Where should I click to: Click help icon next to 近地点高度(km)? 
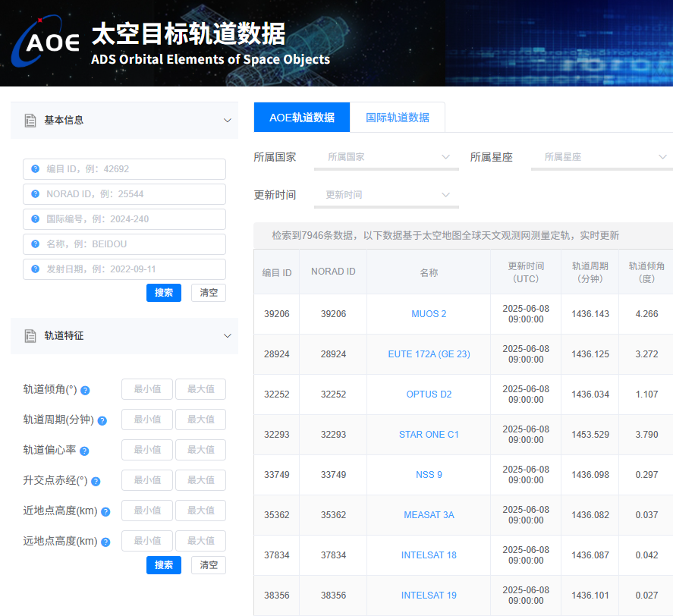coord(105,511)
